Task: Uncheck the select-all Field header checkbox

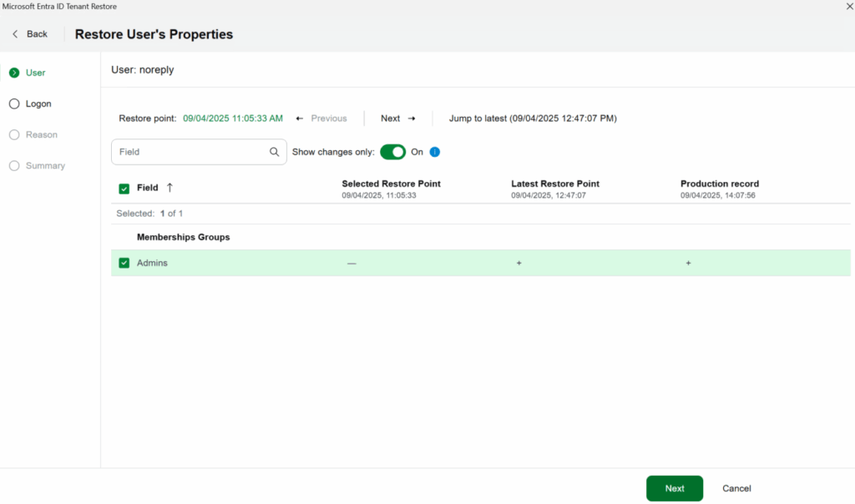Action: pos(124,189)
